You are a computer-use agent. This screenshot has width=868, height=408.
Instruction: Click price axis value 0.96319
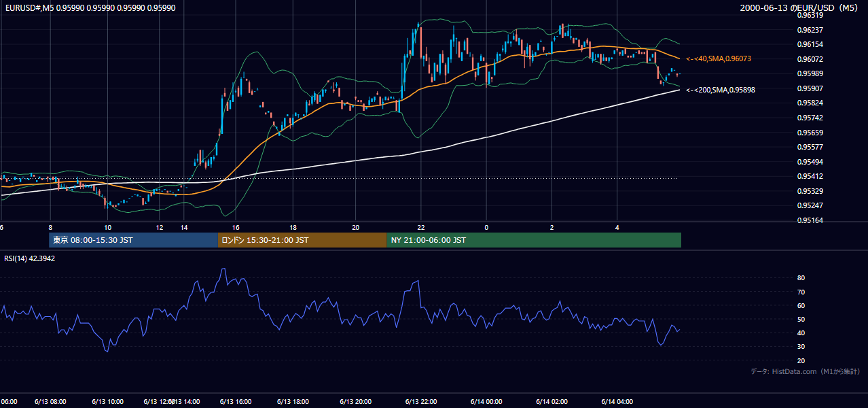point(810,15)
